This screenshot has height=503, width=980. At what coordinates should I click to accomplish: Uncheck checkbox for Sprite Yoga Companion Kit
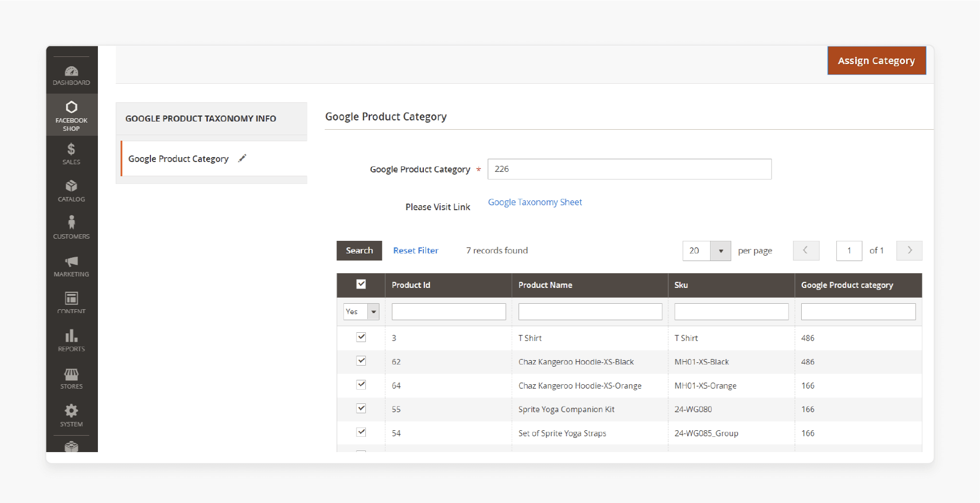point(361,408)
